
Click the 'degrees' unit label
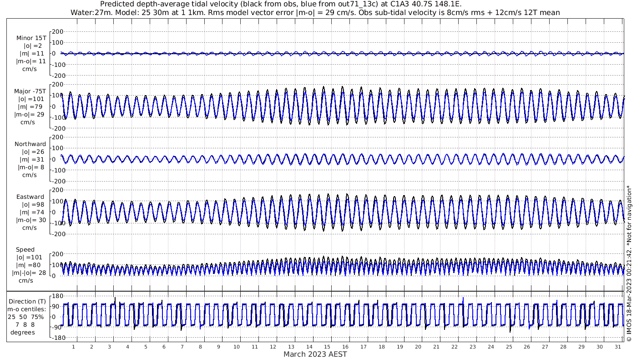(23, 333)
